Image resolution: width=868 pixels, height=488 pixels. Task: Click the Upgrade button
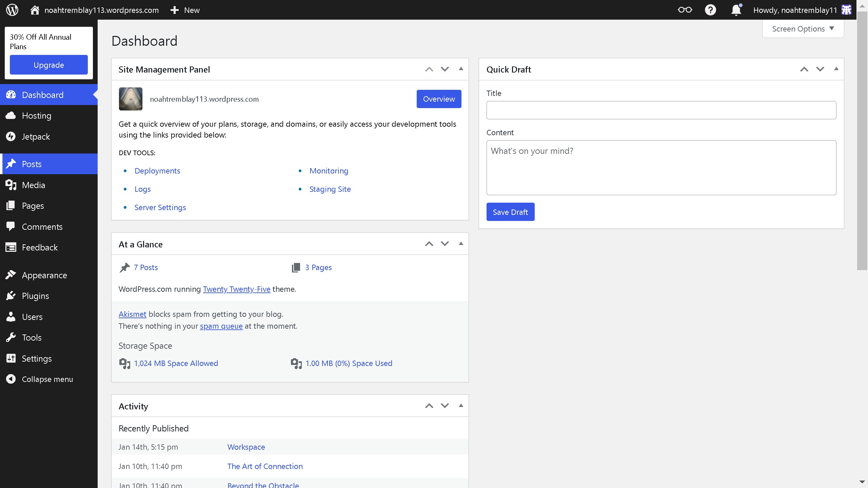[x=48, y=65]
